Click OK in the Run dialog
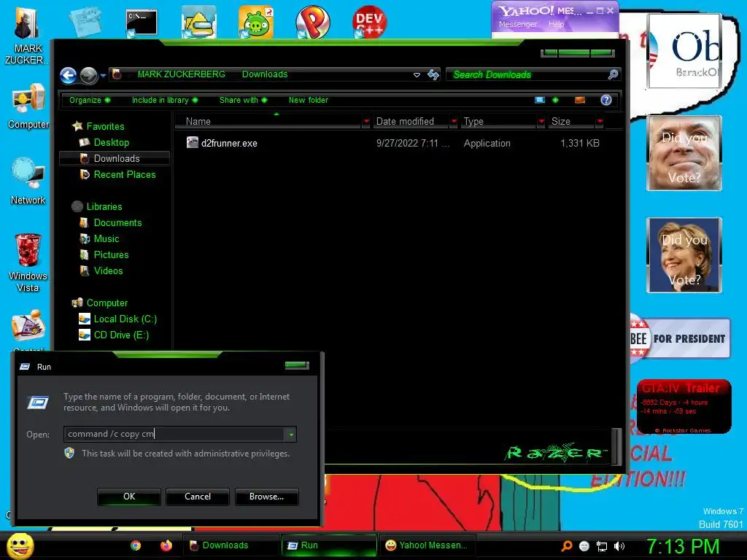This screenshot has height=560, width=747. pos(129,496)
